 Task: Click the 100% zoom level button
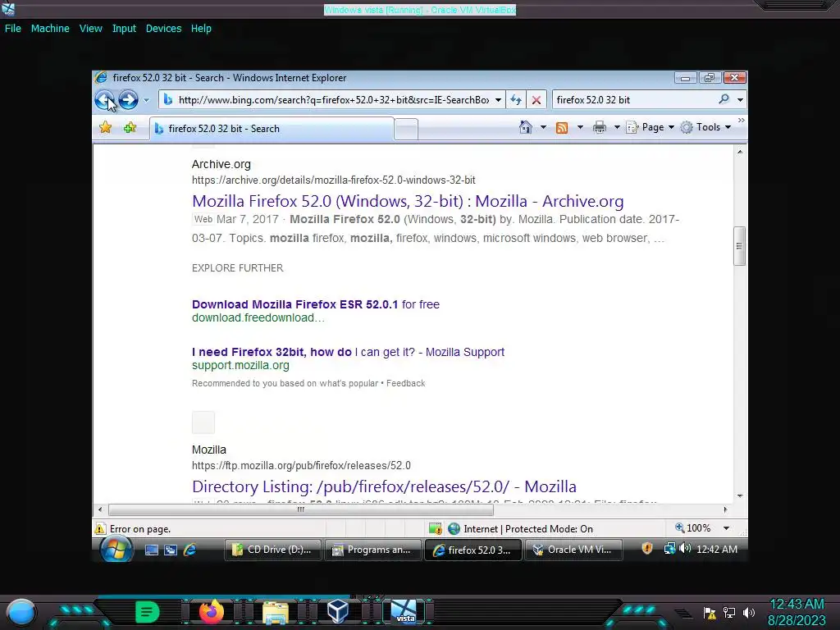click(x=692, y=528)
